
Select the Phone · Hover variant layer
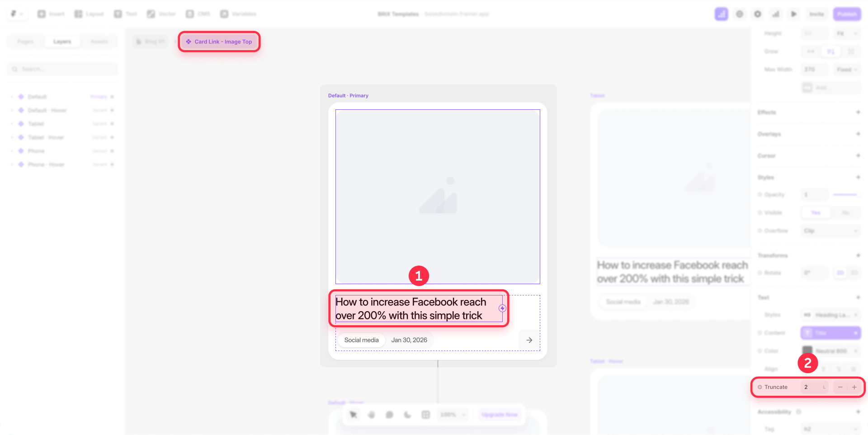click(x=62, y=164)
